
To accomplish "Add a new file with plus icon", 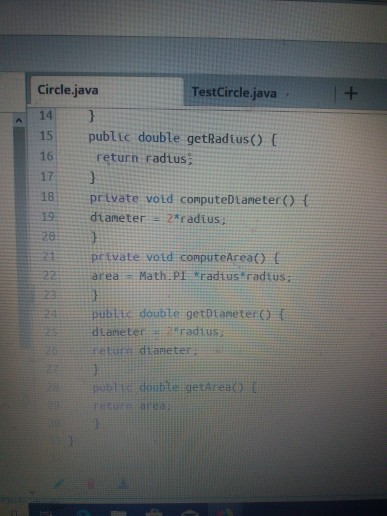I will [x=351, y=94].
